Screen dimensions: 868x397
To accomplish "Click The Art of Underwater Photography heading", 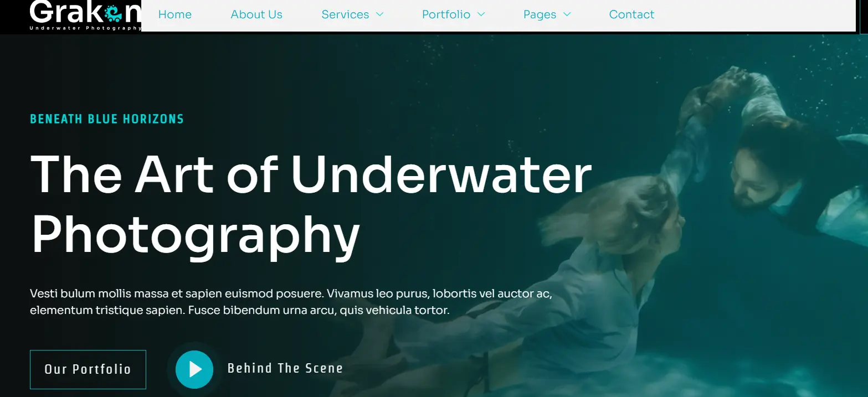I will 311,204.
